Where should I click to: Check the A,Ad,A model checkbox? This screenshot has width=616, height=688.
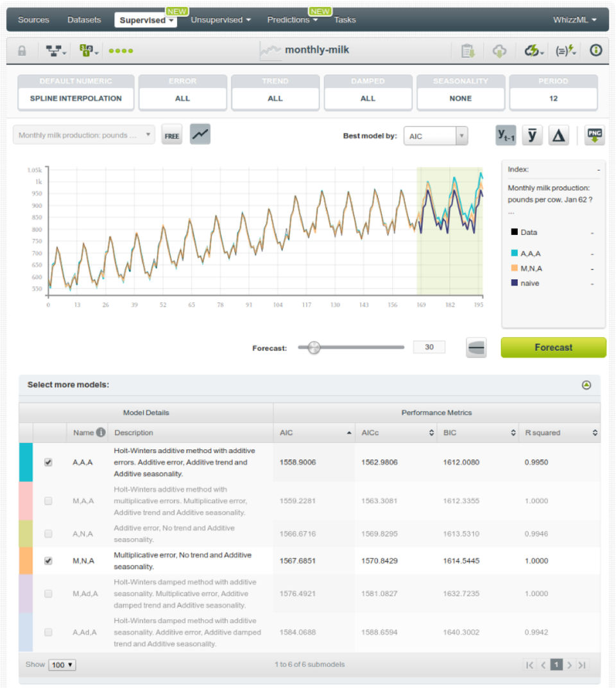tap(48, 632)
